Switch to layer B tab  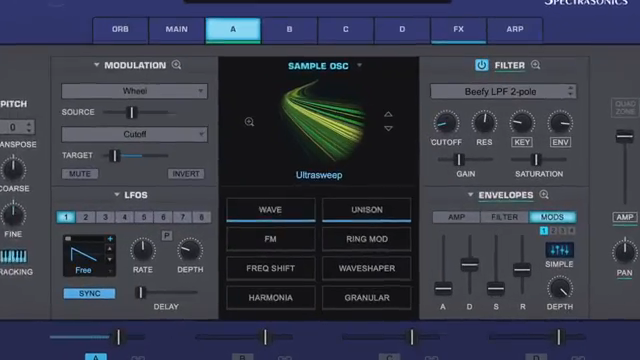289,29
